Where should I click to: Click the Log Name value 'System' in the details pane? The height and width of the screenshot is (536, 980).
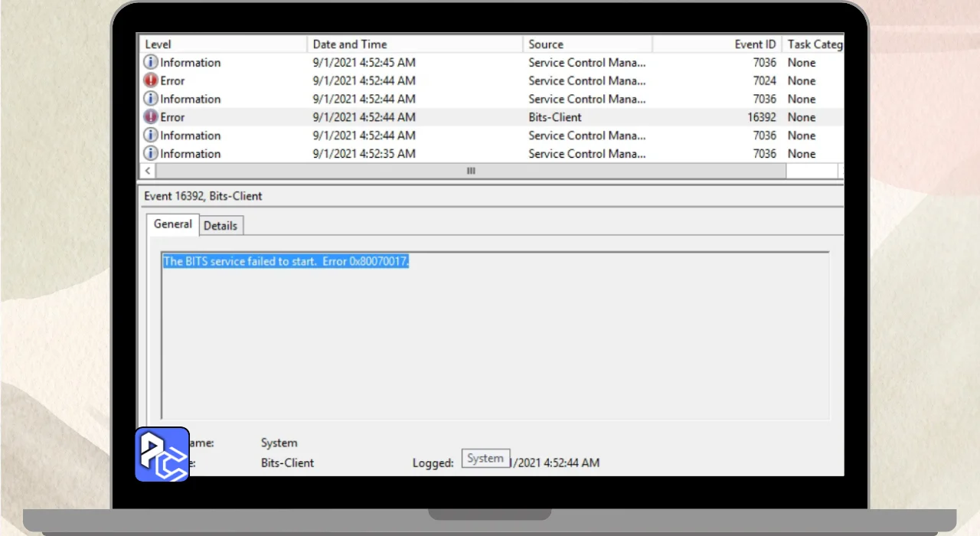tap(279, 443)
